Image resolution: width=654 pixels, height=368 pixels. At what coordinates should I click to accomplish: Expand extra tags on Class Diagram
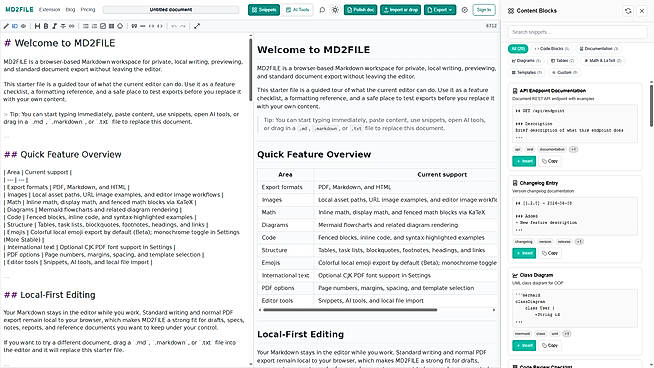pyautogui.click(x=566, y=334)
